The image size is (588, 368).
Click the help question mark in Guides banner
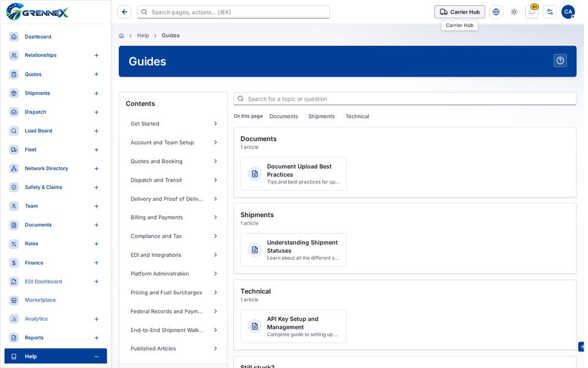(560, 61)
